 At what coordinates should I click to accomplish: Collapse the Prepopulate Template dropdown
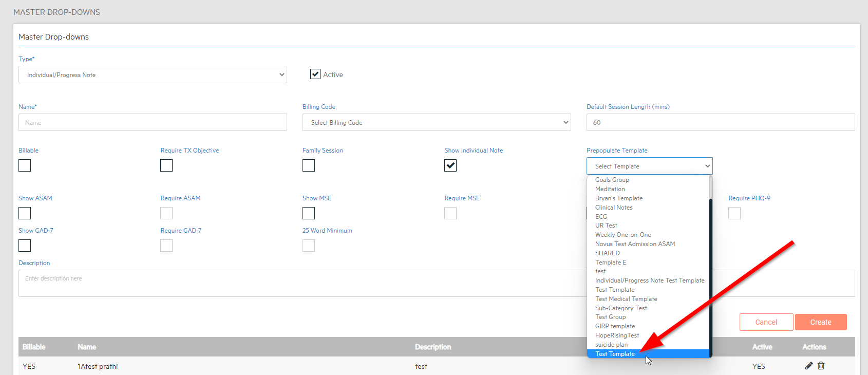[x=649, y=166]
